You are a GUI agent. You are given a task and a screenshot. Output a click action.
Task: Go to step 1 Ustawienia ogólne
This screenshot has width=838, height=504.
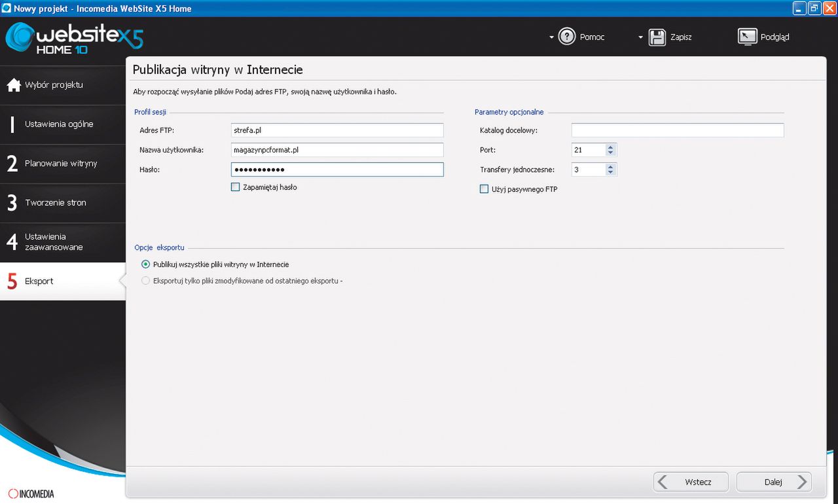63,124
